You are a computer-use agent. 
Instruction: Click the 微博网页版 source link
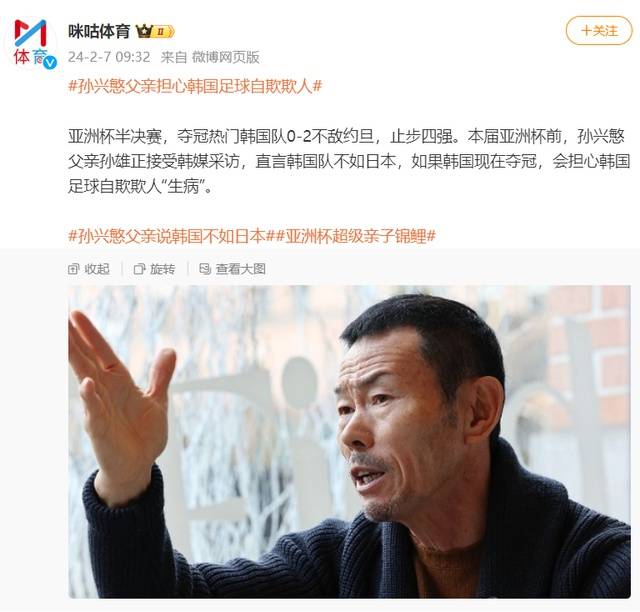tap(226, 57)
